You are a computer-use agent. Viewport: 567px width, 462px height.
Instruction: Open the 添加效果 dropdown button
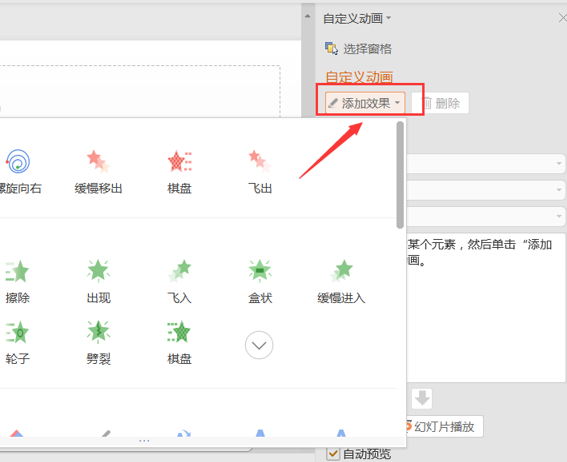365,103
